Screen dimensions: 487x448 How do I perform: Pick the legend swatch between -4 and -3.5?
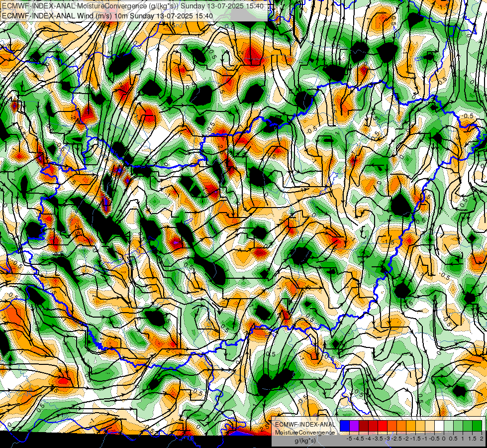(x=373, y=426)
